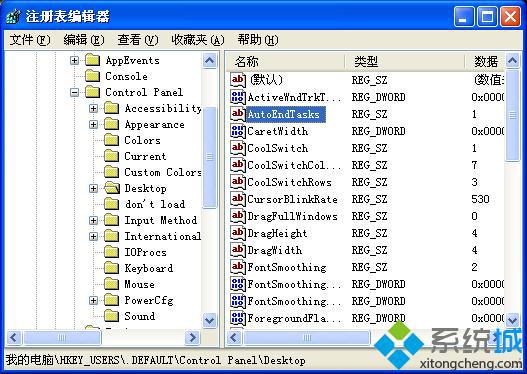Image resolution: width=527 pixels, height=374 pixels.
Task: Select the Current tree item
Action: [x=145, y=156]
